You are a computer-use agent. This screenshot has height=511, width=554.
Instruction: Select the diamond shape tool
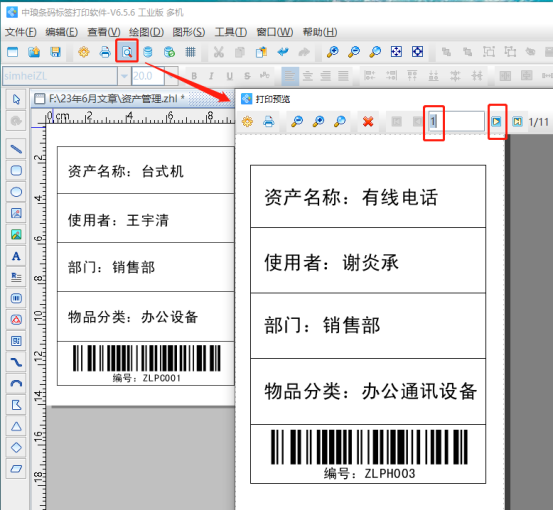point(16,447)
